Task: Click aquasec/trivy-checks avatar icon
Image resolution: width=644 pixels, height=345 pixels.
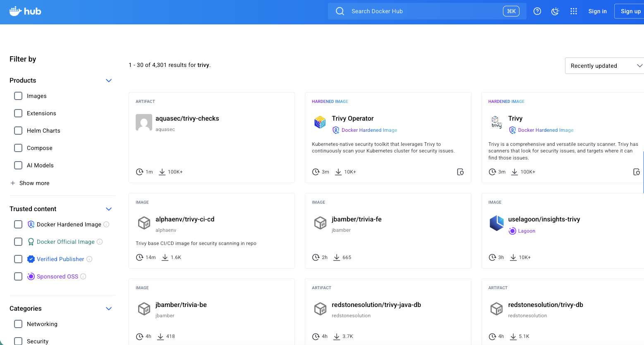Action: click(144, 122)
